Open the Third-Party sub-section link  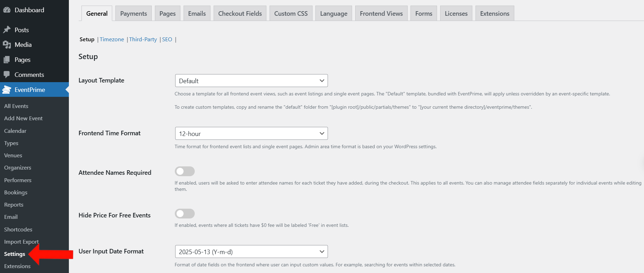click(143, 39)
